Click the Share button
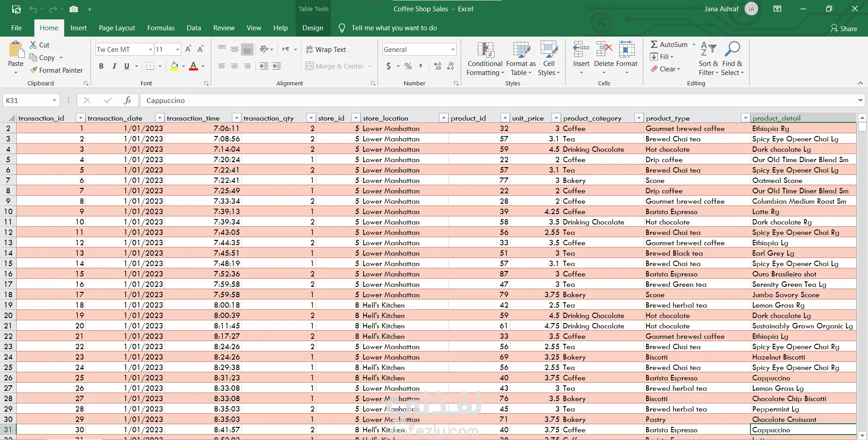The width and height of the screenshot is (868, 440). click(x=844, y=28)
